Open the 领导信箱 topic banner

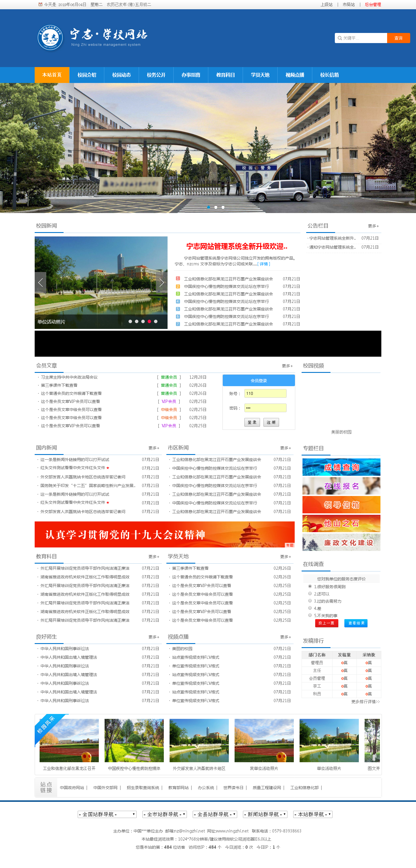click(341, 505)
